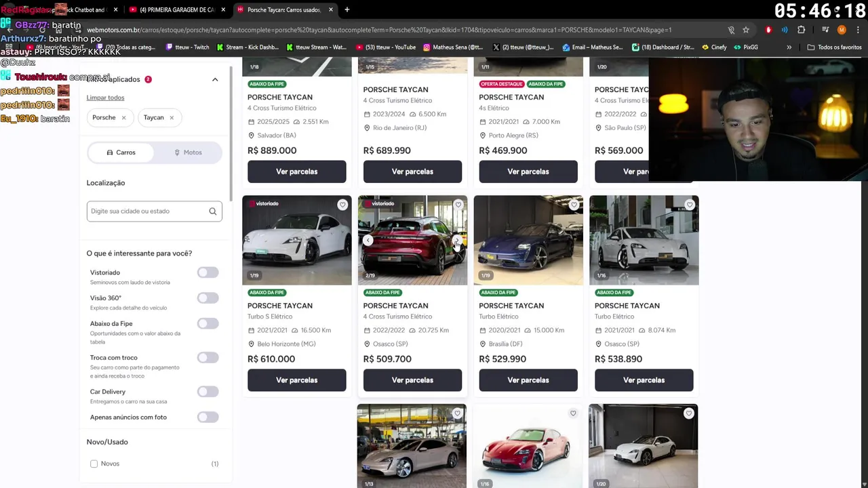The image size is (868, 488).
Task: Open white Taycan Osasco 1/16 photo
Action: [644, 240]
